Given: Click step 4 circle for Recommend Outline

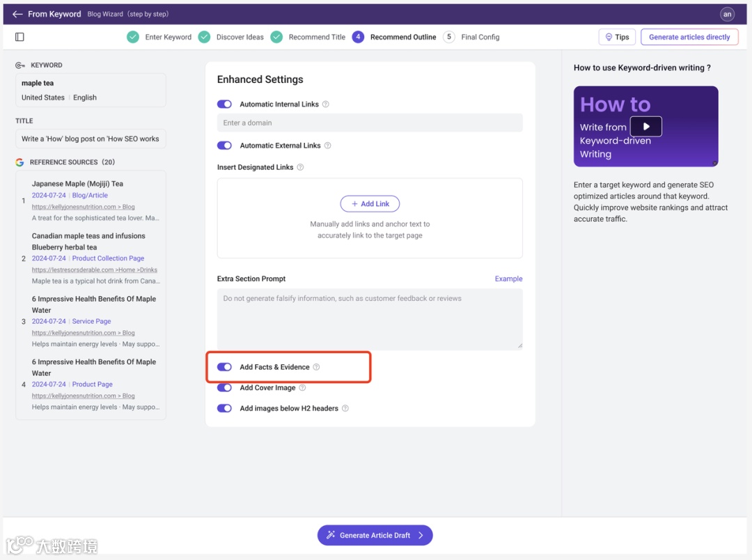Looking at the screenshot, I should coord(358,37).
